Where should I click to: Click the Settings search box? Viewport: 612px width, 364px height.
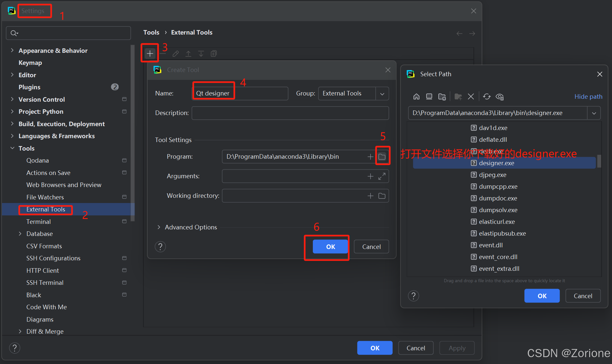pyautogui.click(x=68, y=33)
